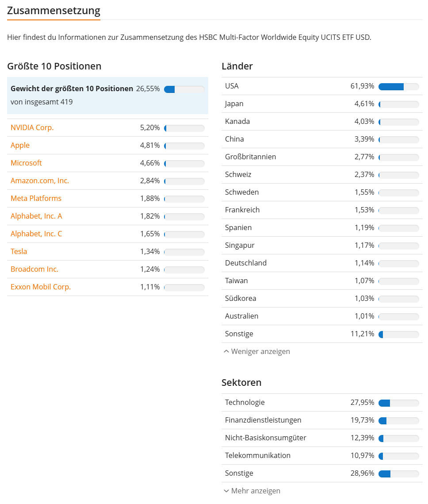Open the NVIDIA Corp. position link
This screenshot has height=504, width=428.
pos(32,127)
